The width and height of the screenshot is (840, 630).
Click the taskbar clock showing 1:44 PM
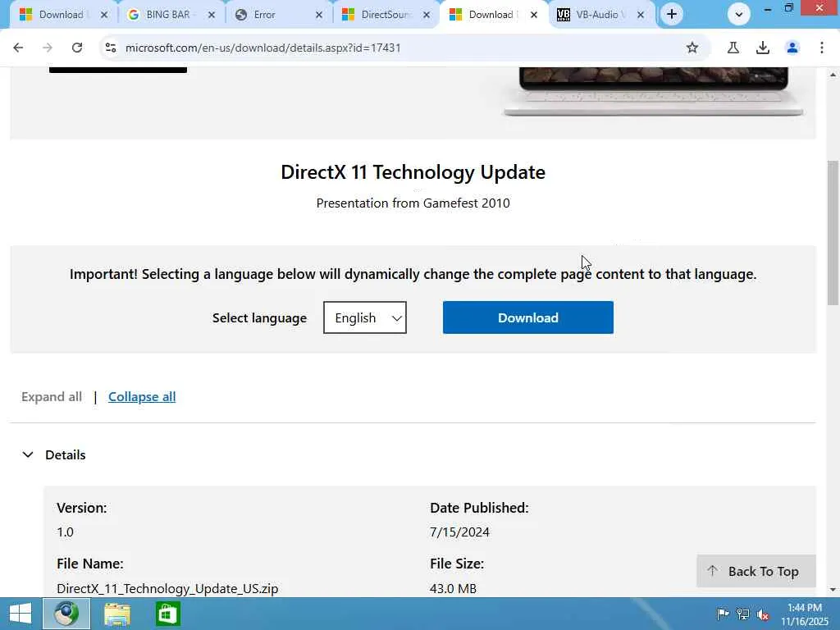point(805,614)
